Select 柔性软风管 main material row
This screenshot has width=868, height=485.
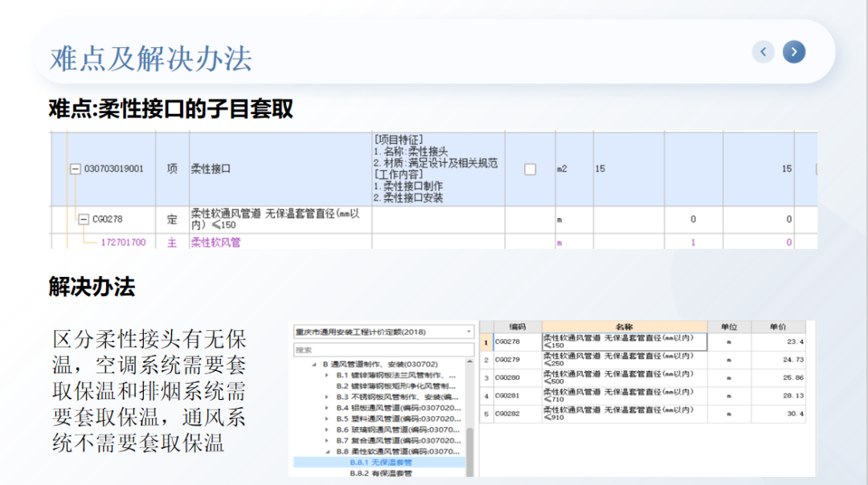point(215,242)
